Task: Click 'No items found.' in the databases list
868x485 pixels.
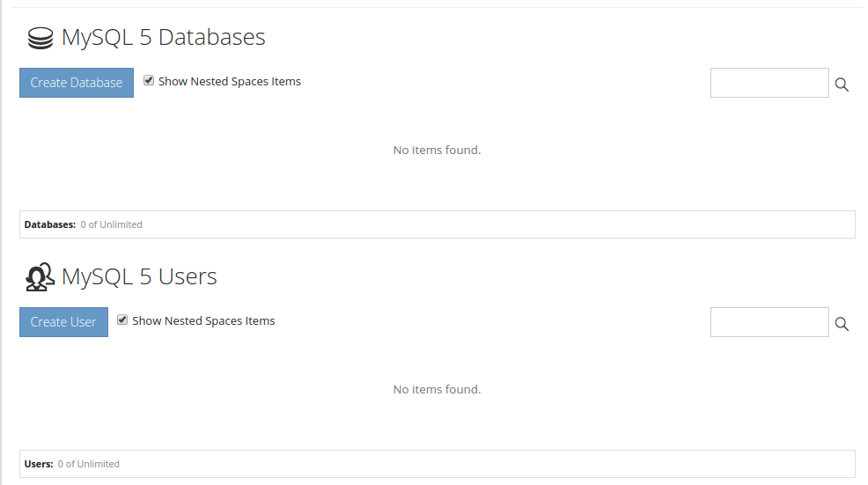Action: pos(437,150)
